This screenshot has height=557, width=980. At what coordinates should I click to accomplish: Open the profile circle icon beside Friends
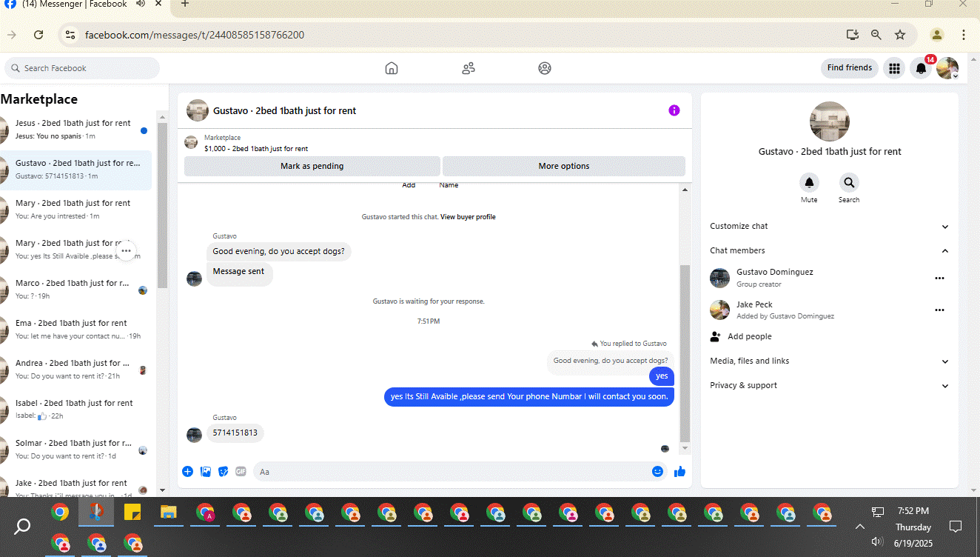pos(545,68)
